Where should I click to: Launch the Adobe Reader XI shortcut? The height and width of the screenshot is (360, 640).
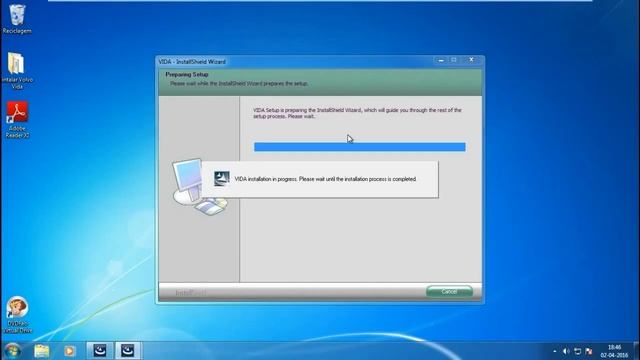pos(17,120)
